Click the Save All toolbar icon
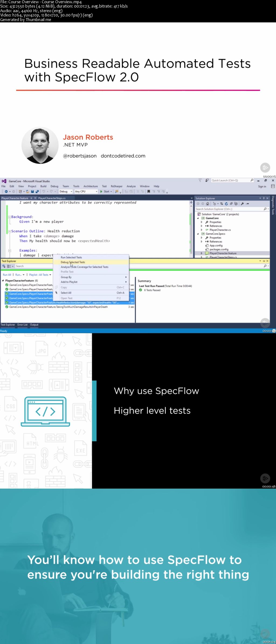This screenshot has height=644, width=276. pyautogui.click(x=37, y=192)
